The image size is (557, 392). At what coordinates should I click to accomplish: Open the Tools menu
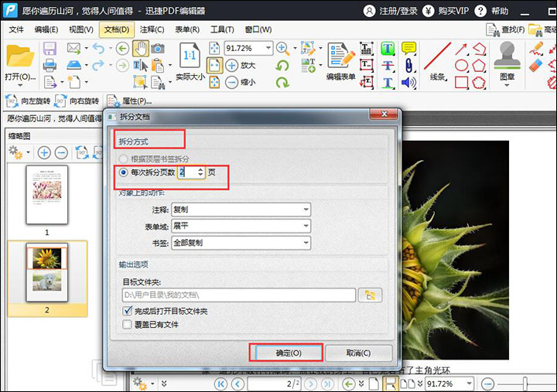click(222, 29)
